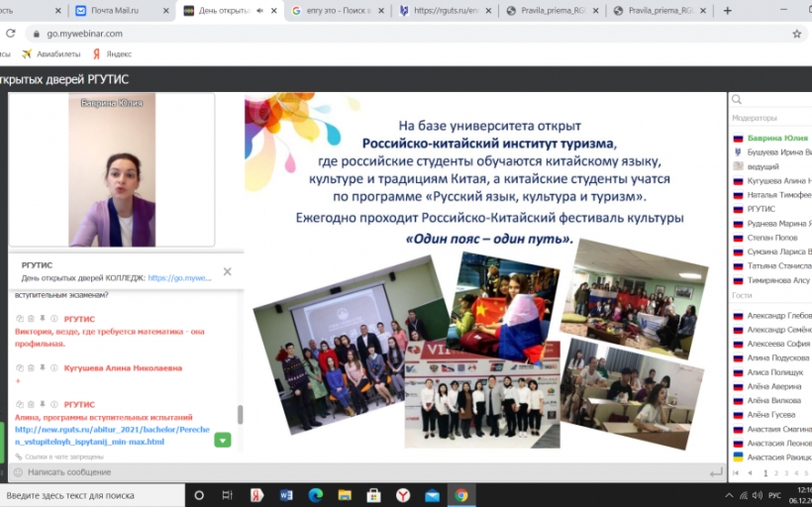
Task: Pin the РГУТИС message about Виктория
Action: (43, 319)
